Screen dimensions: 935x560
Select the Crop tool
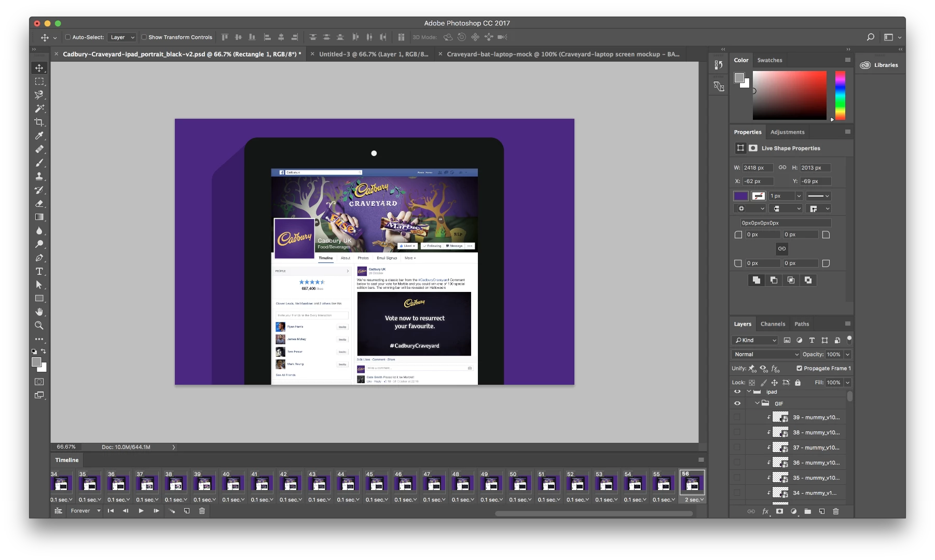pos(39,122)
